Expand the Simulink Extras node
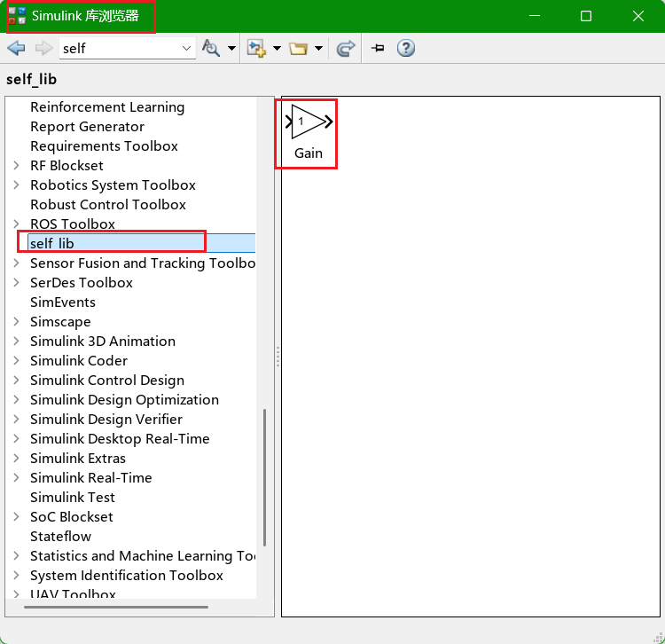Viewport: 665px width, 644px height. (17, 459)
